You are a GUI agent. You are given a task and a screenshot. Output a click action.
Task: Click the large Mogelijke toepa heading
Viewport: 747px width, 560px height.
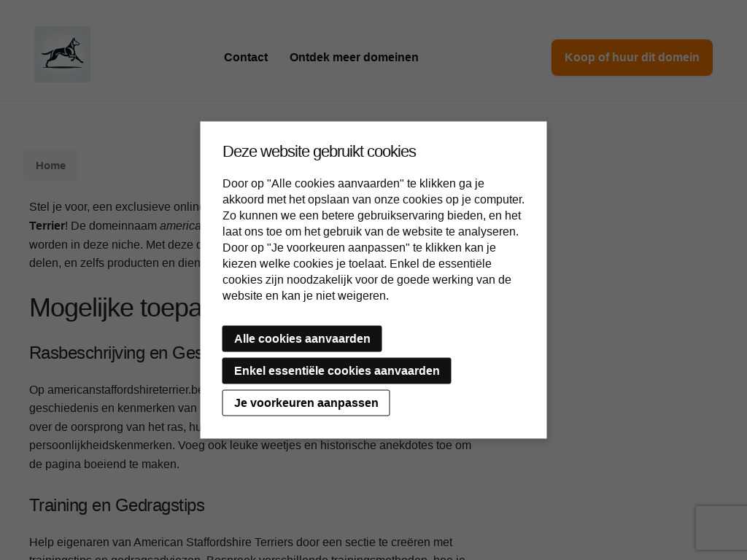tap(115, 308)
